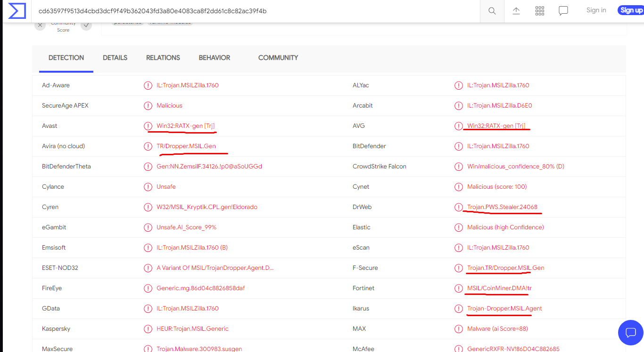This screenshot has height=352, width=644.
Task: Open the upload file icon
Action: click(x=516, y=11)
